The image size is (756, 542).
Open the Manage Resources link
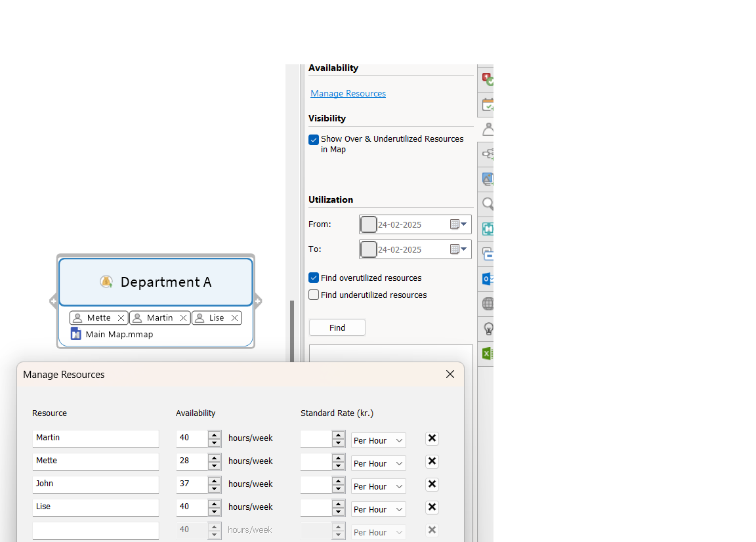tap(348, 94)
